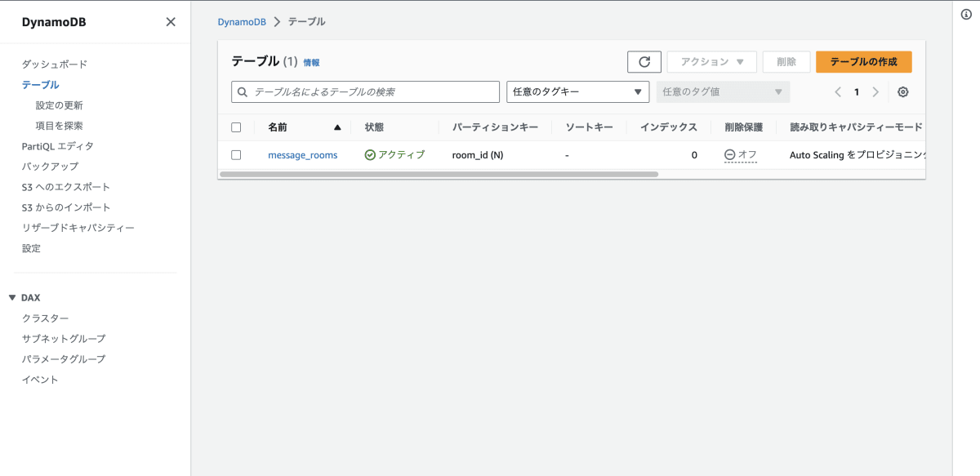Click the page number 1
The image size is (980, 476).
[857, 92]
